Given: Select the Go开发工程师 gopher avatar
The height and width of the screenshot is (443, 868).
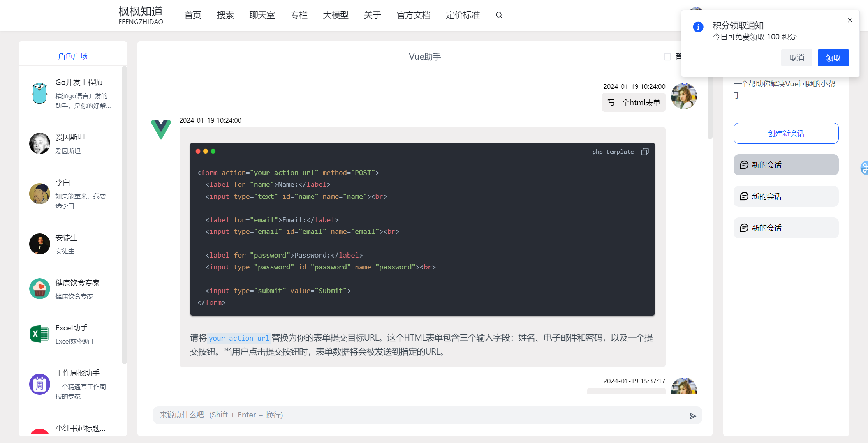Looking at the screenshot, I should point(40,94).
